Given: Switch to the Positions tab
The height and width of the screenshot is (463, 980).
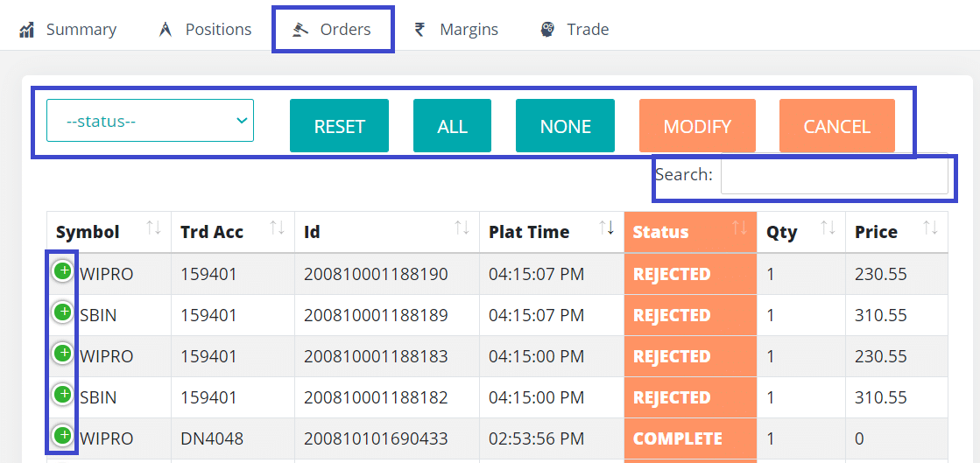Looking at the screenshot, I should tap(205, 30).
